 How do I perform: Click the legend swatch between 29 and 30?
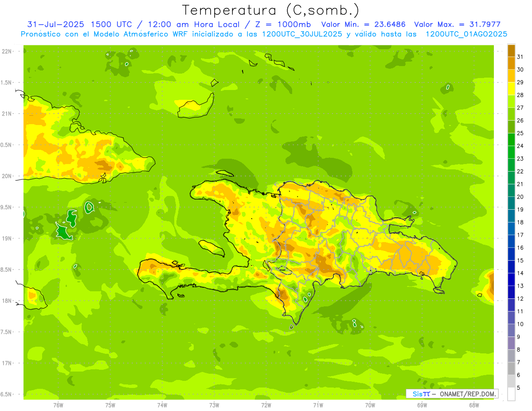[x=511, y=76]
